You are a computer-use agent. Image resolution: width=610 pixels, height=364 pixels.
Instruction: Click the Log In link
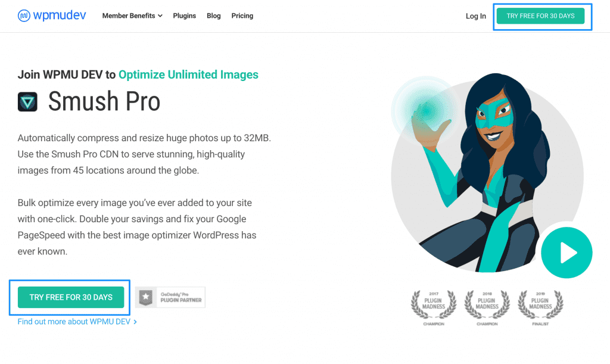[476, 16]
